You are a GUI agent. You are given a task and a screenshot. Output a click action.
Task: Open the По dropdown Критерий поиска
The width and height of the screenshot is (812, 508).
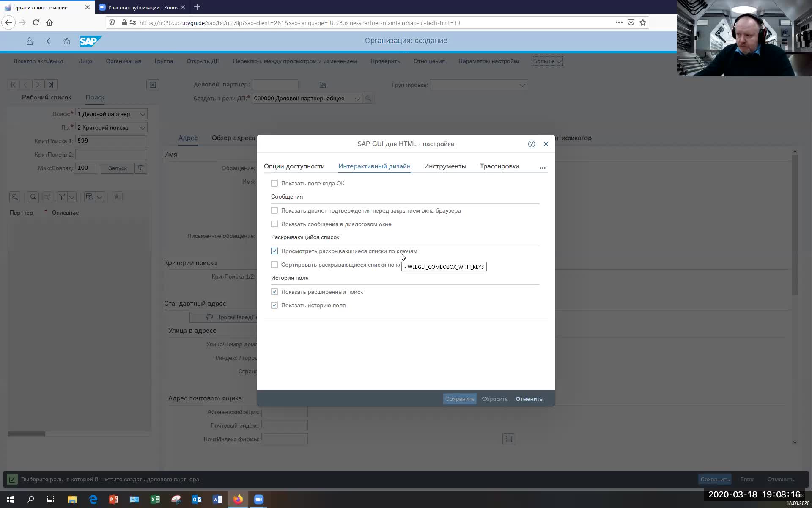[x=111, y=127]
